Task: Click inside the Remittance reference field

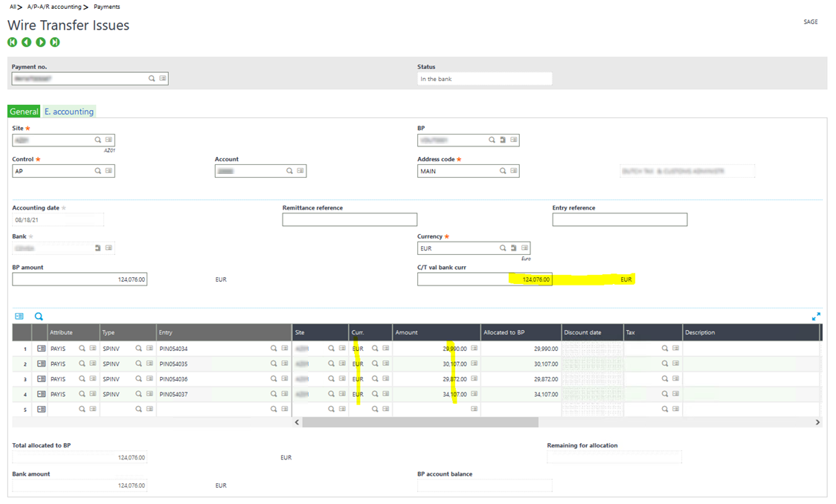Action: tap(350, 219)
